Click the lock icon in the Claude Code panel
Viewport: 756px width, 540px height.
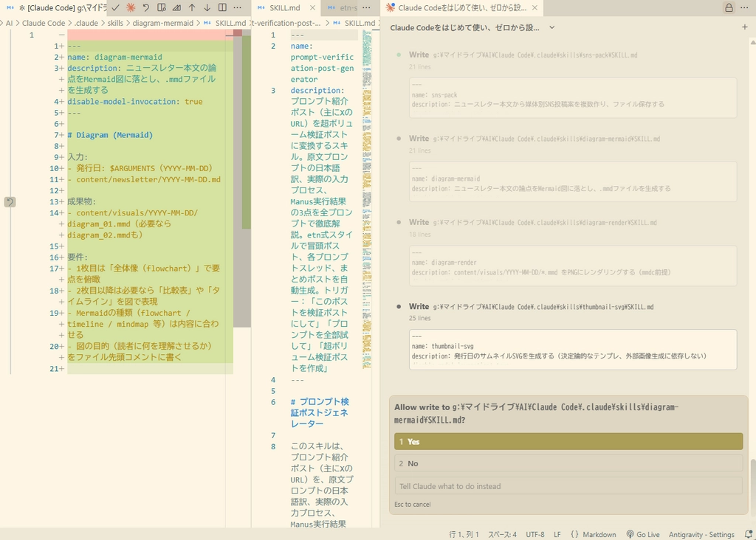point(729,7)
